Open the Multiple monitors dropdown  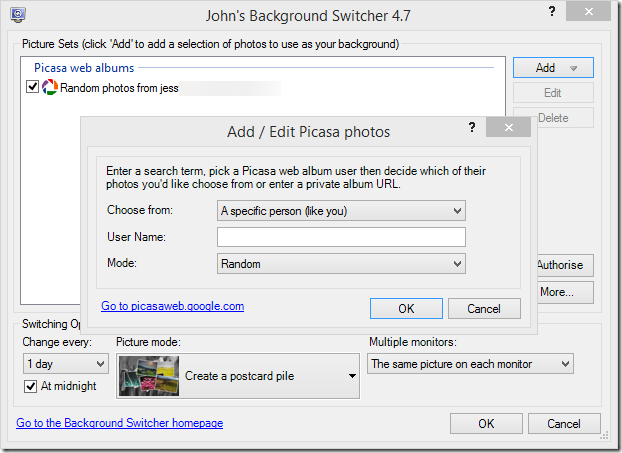pyautogui.click(x=470, y=364)
